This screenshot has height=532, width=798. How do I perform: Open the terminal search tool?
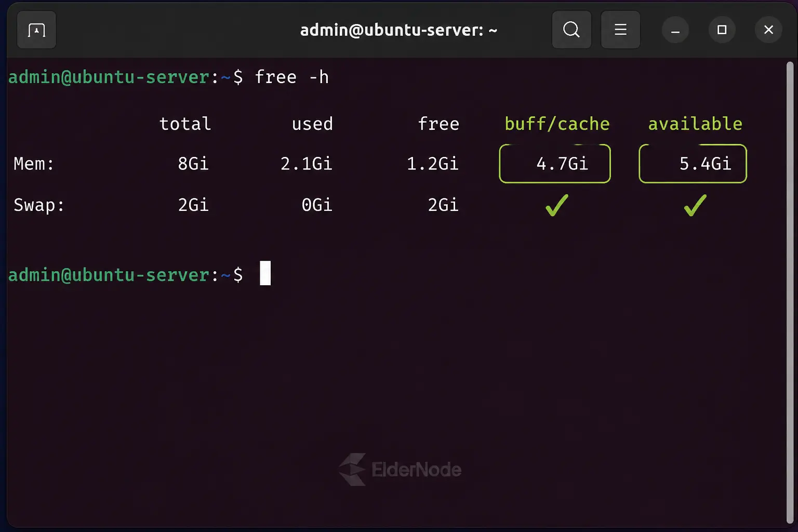571,30
